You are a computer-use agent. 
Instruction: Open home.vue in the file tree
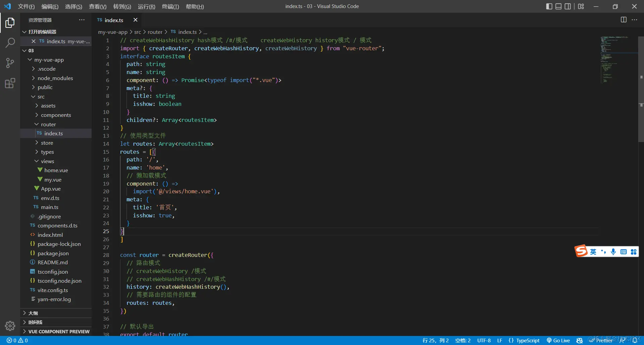[56, 170]
